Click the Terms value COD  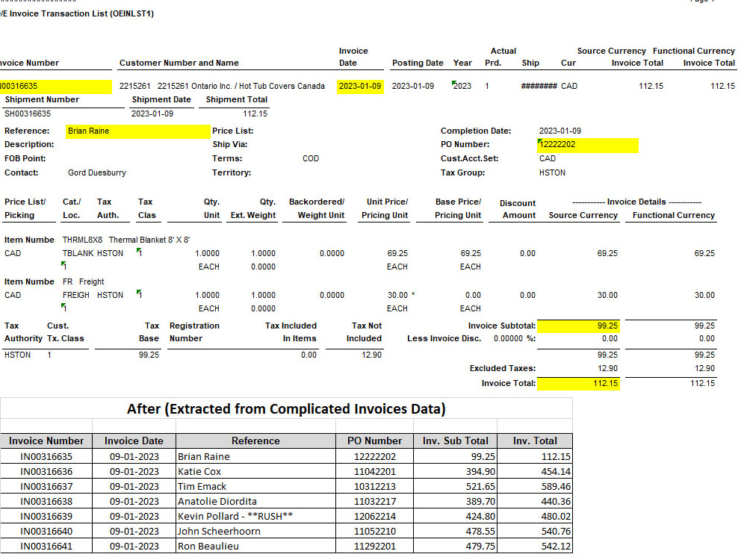(x=311, y=158)
